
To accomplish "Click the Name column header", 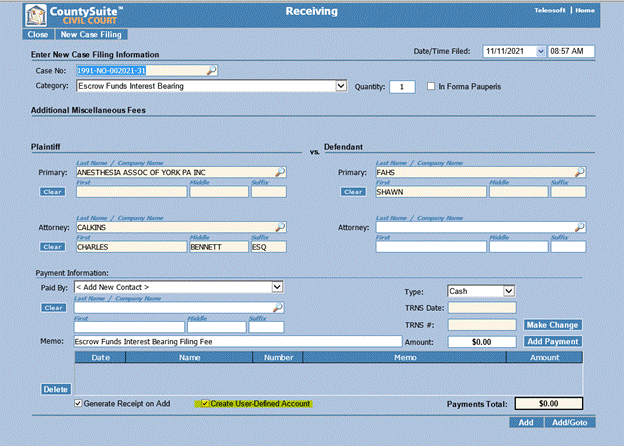I will 189,357.
